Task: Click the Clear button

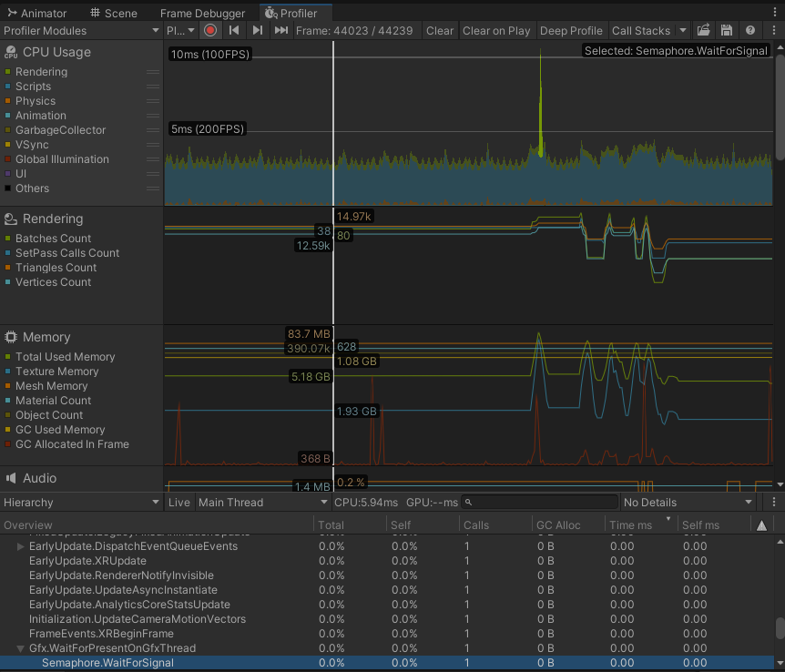Action: pos(440,30)
